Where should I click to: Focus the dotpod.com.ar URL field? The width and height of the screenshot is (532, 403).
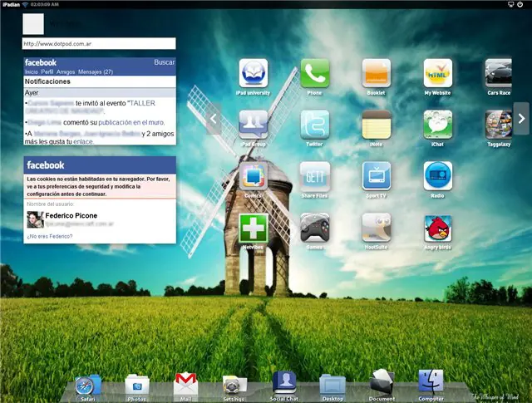click(x=99, y=43)
